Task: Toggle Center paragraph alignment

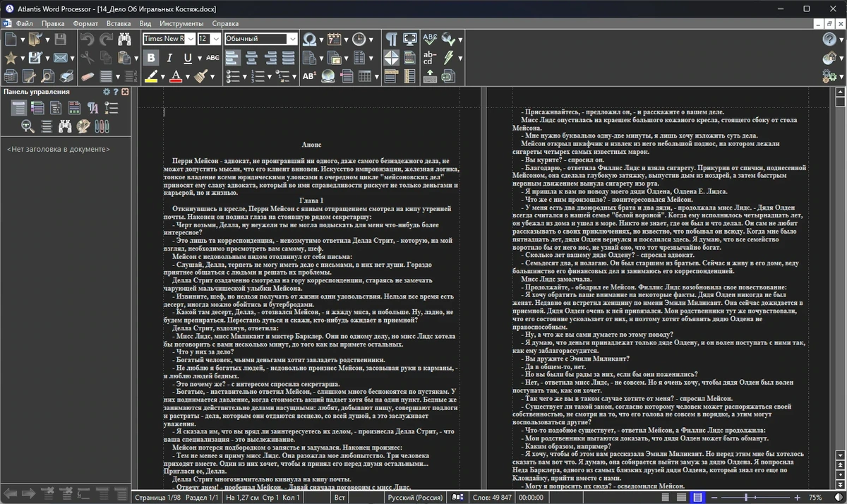Action: (251, 58)
